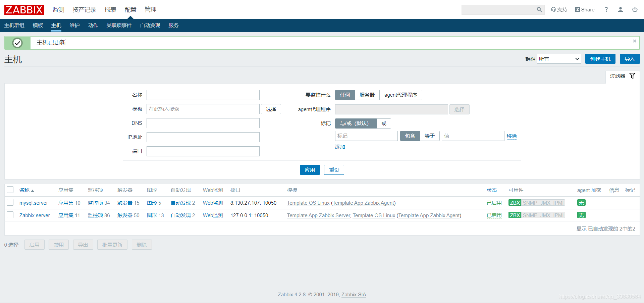Open the 支持 support link
Viewport: 644px width, 303px height.
point(559,10)
